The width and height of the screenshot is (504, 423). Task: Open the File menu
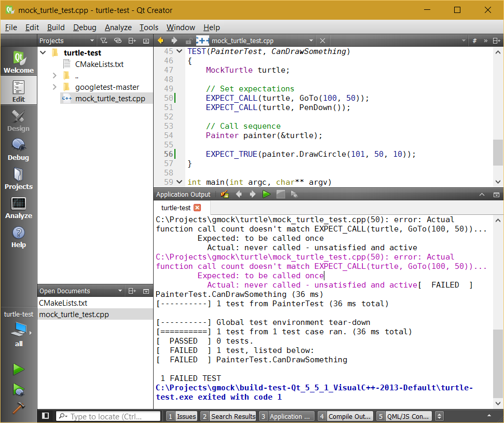click(x=11, y=28)
